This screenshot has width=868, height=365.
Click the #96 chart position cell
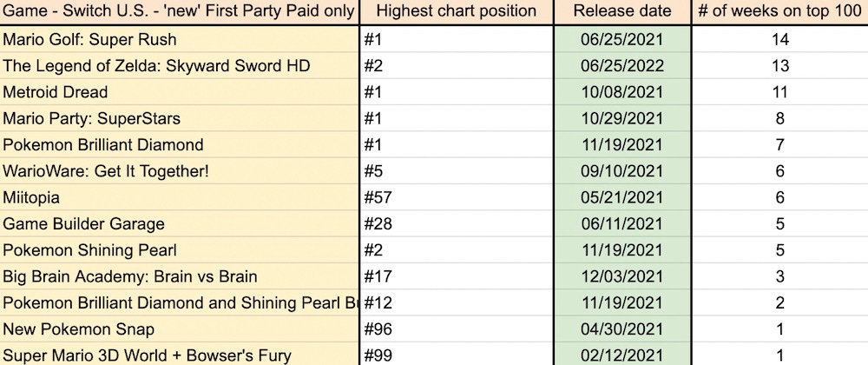click(x=457, y=329)
